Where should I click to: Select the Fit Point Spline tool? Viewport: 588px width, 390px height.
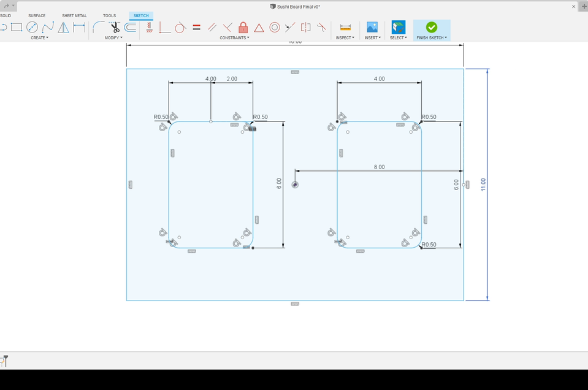coord(48,27)
